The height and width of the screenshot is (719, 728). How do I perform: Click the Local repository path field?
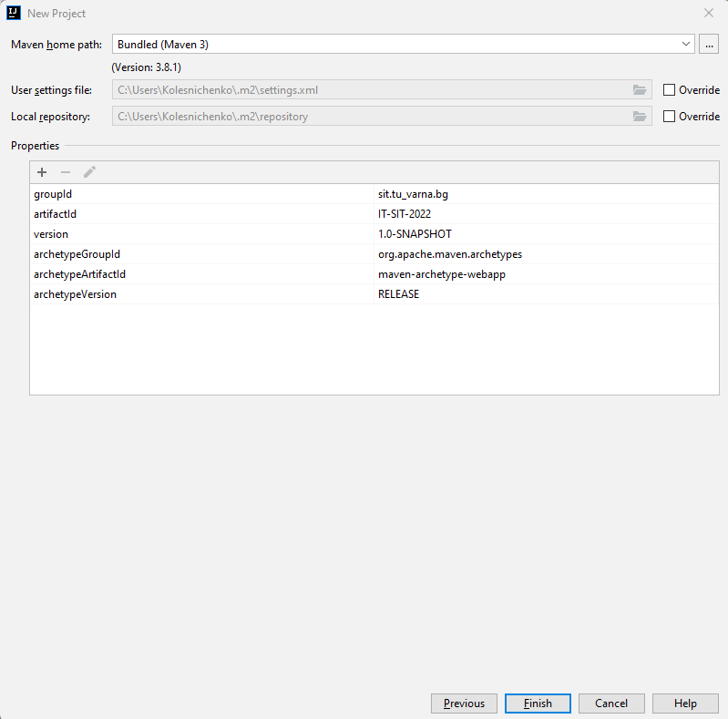click(x=382, y=116)
